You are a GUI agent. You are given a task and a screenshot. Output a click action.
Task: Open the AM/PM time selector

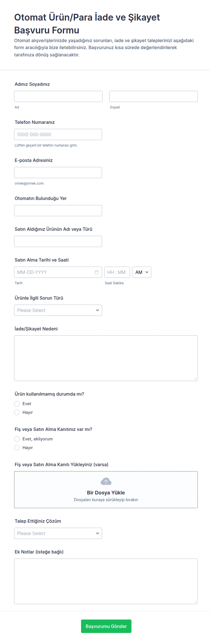click(142, 272)
